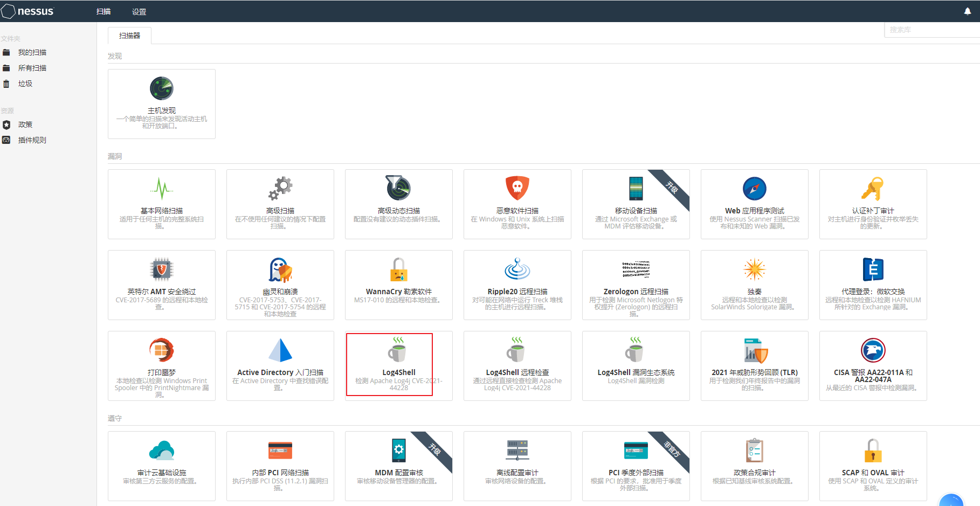Screen dimensions: 980x506
Task: Select 恶意软件扫描 skull shield icon
Action: [517, 189]
